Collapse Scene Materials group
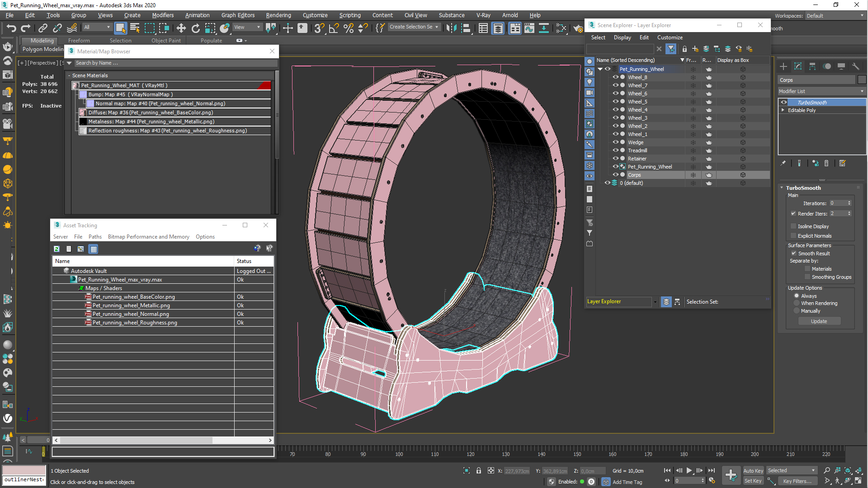The height and width of the screenshot is (488, 868). 69,75
